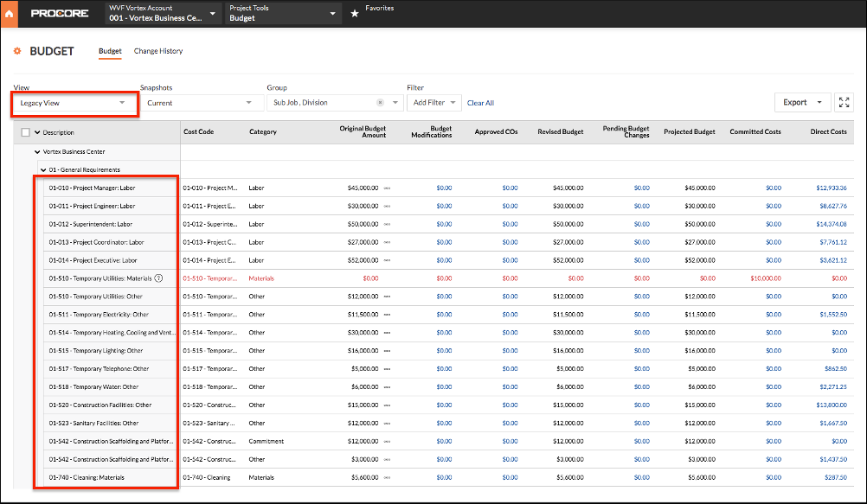Go to the Procore home icon
Viewport: 867px width, 504px height.
[9, 13]
